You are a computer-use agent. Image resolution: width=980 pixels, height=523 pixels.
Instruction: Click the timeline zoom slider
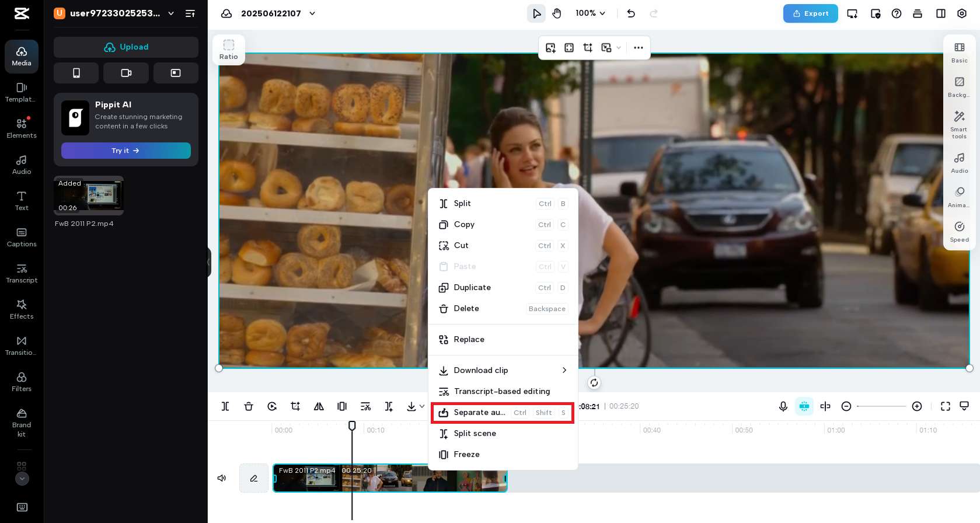[881, 406]
